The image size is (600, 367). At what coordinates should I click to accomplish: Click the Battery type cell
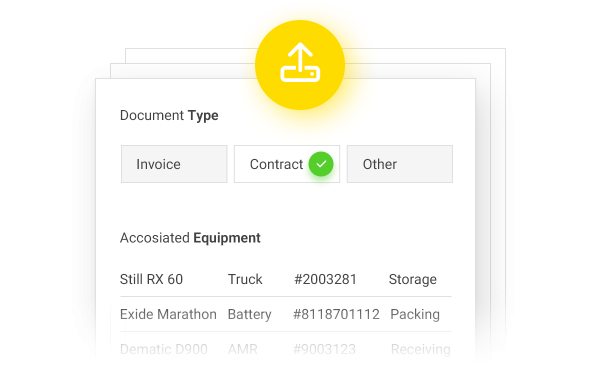[x=249, y=315]
